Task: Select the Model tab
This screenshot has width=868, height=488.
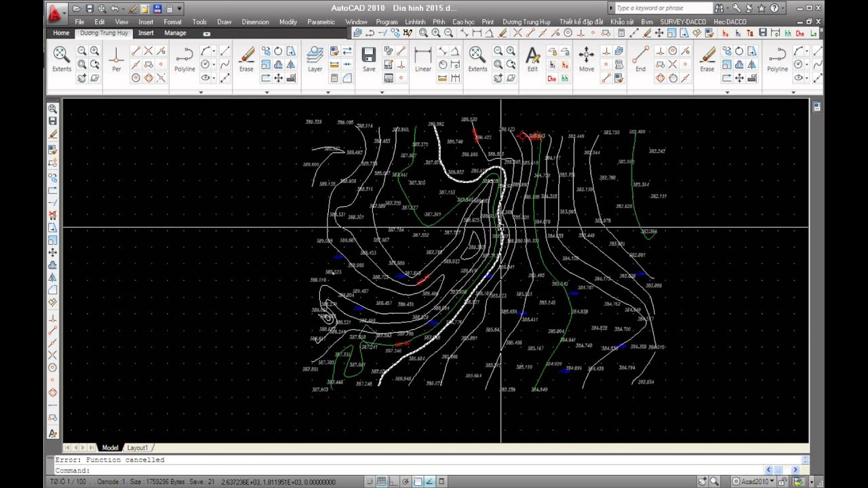Action: click(110, 447)
